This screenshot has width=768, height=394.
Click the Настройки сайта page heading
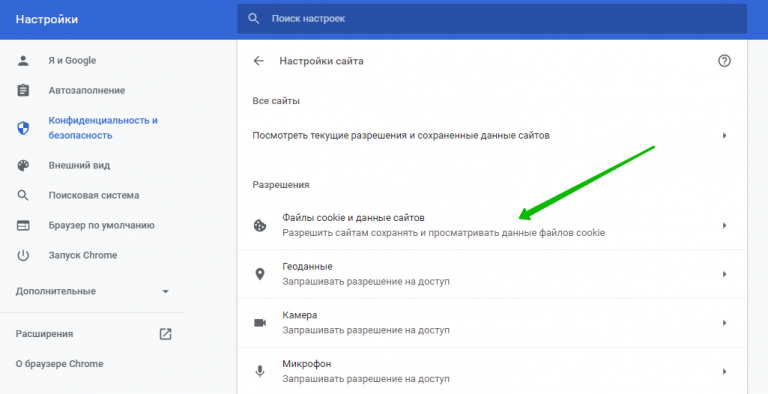click(321, 61)
